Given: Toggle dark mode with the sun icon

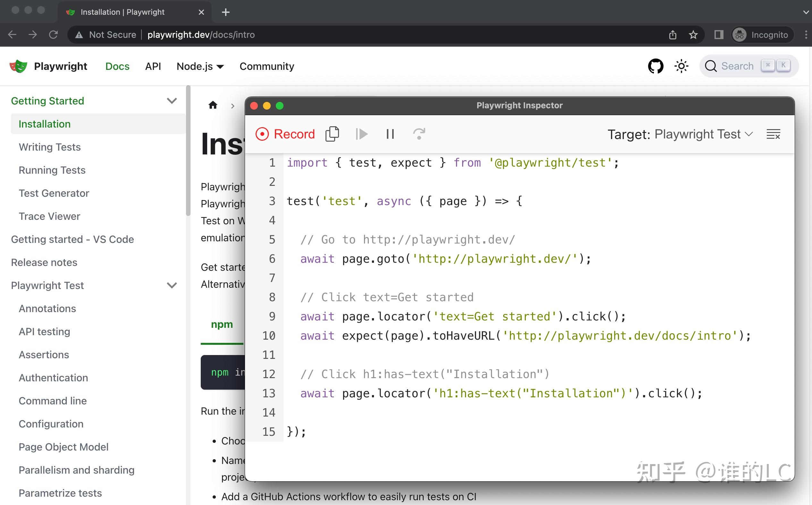Looking at the screenshot, I should pos(681,66).
